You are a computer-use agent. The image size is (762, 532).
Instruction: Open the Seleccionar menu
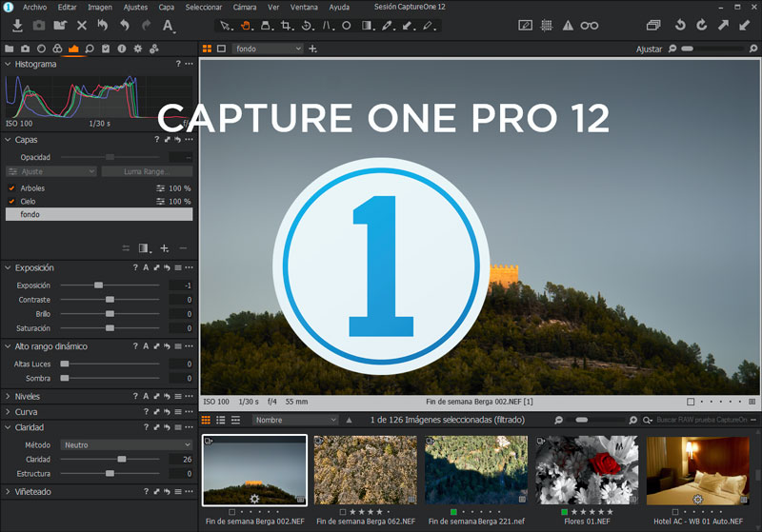(x=204, y=7)
